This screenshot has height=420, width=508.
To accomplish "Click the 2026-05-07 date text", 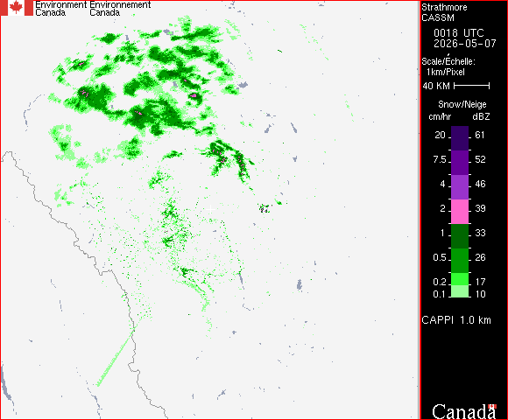I will pyautogui.click(x=464, y=44).
